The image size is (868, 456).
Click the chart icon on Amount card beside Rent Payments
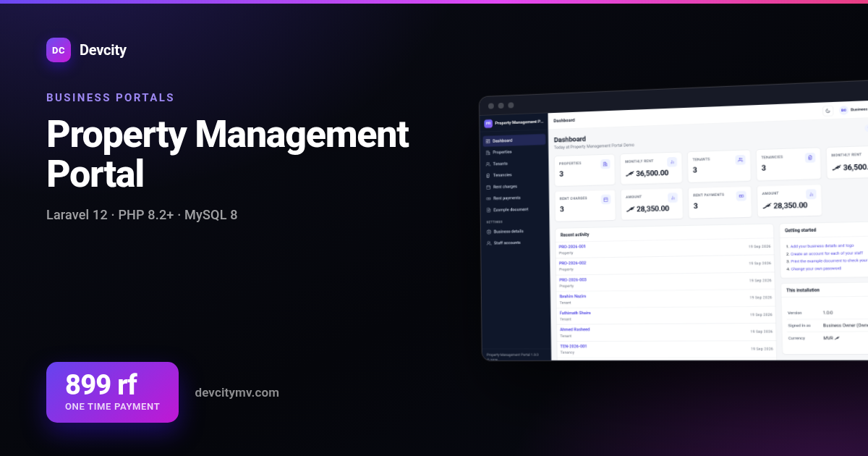(x=811, y=194)
